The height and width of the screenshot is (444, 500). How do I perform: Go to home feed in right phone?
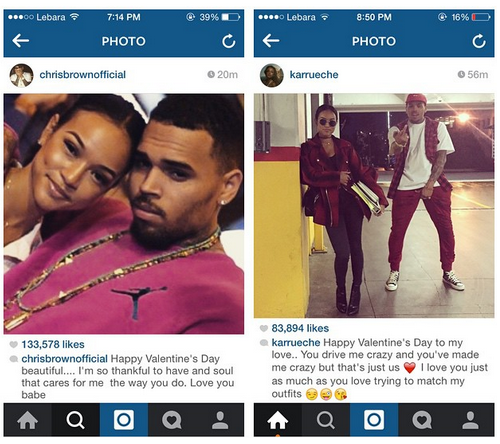(x=278, y=420)
